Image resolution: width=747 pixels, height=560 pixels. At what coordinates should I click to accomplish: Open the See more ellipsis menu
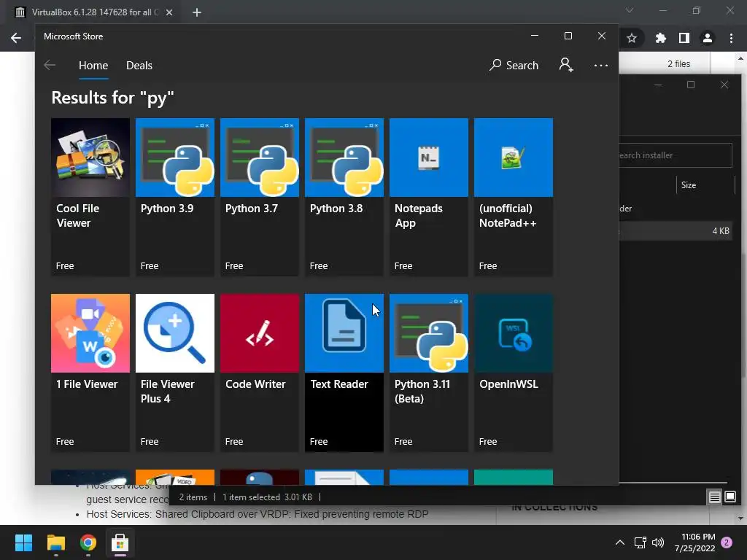(601, 65)
